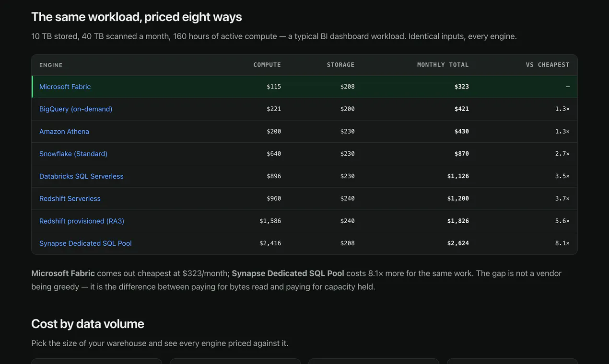Select the $1,126 monthly total cell
Viewport: 609px width, 364px height.
tap(458, 176)
